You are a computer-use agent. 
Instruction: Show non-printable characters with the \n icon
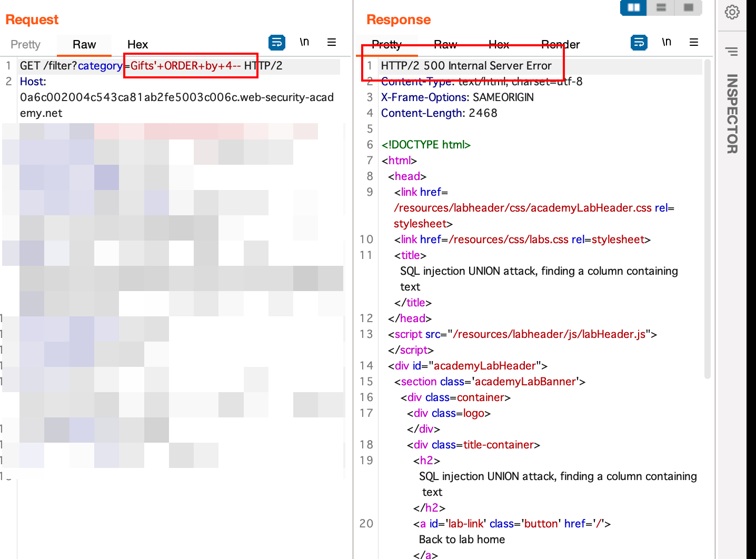304,42
